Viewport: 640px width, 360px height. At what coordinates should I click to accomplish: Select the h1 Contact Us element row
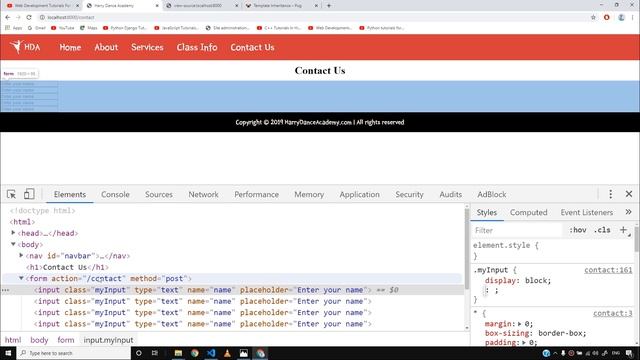[67, 267]
